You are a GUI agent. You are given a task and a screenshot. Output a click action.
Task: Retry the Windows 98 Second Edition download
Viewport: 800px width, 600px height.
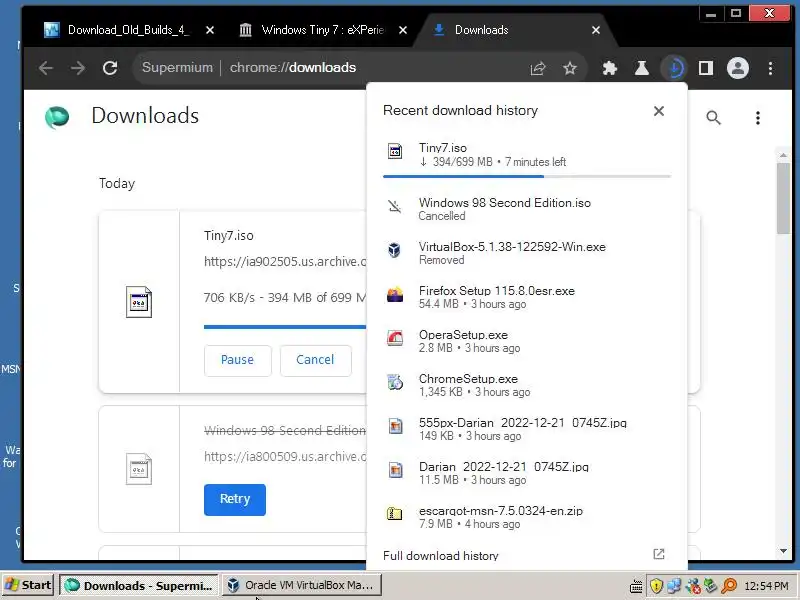pos(235,499)
